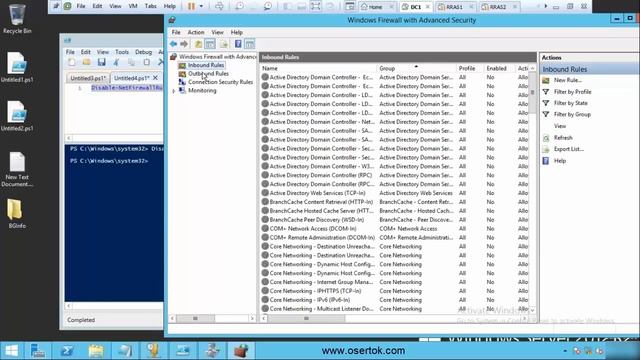This screenshot has width=640, height=360.
Task: Click Refresh in the Actions pane
Action: pyautogui.click(x=563, y=138)
